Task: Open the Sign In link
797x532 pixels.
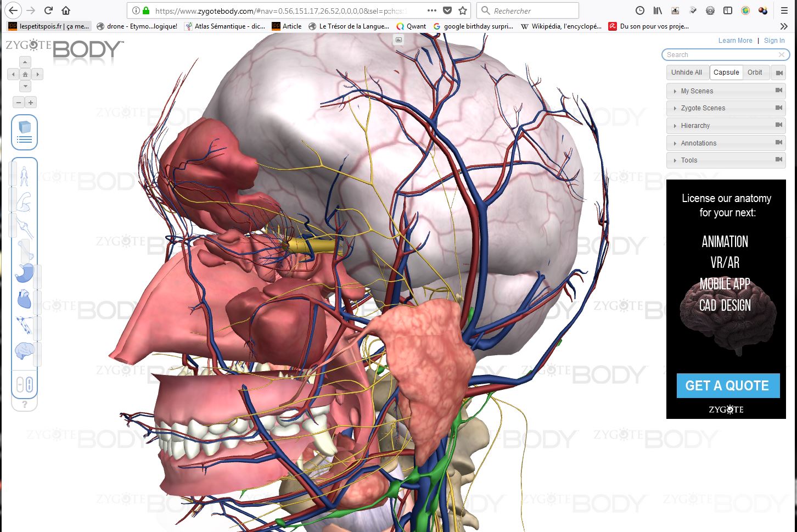Action: point(774,41)
